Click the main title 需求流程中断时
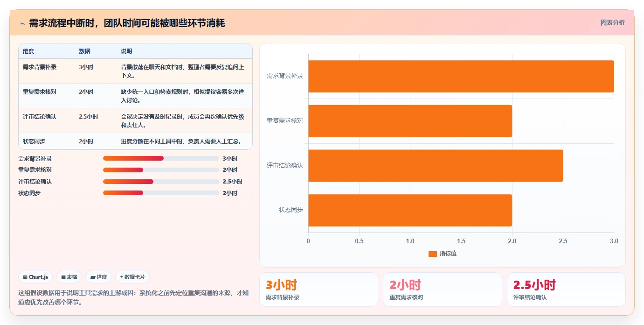The width and height of the screenshot is (644, 325). coord(127,23)
